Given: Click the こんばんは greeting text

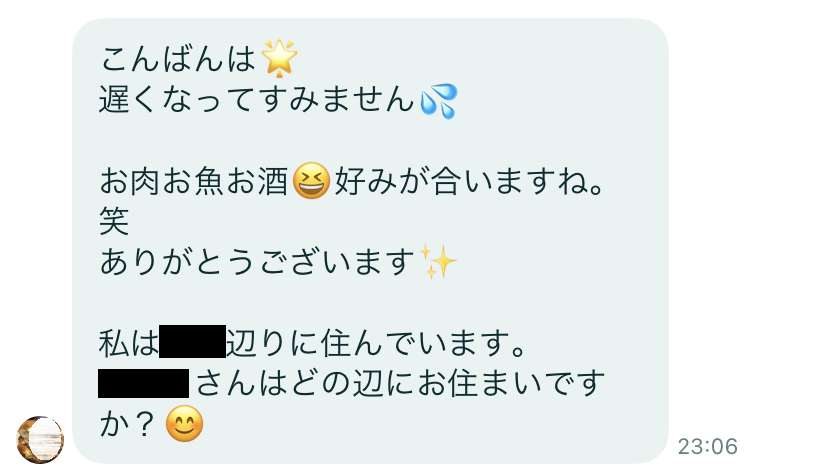Looking at the screenshot, I should pos(178,58).
